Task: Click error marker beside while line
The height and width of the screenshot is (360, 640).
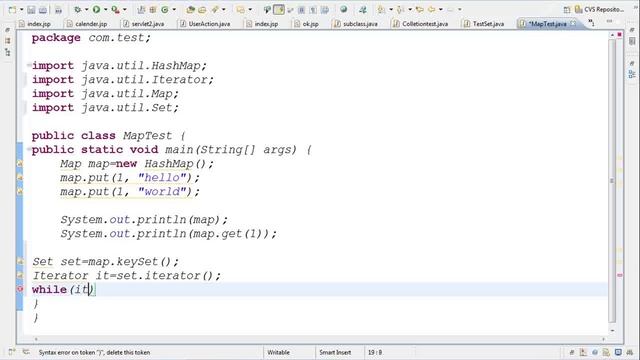Action: click(20, 289)
